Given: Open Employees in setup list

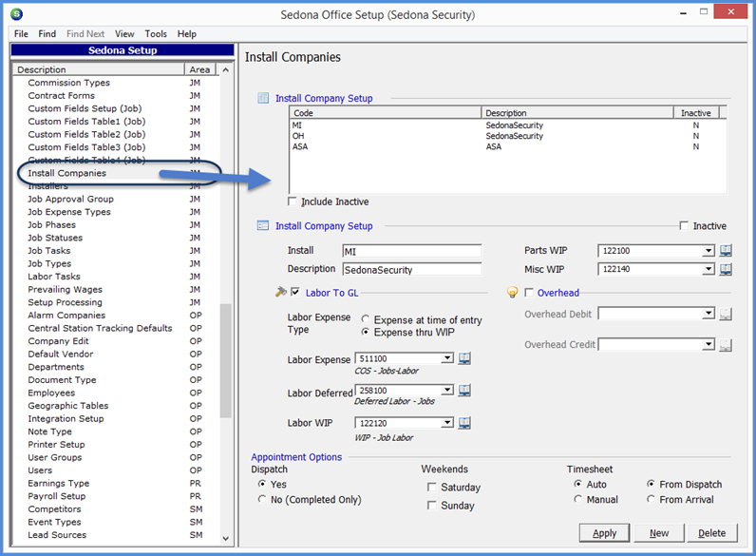Looking at the screenshot, I should pyautogui.click(x=51, y=393).
